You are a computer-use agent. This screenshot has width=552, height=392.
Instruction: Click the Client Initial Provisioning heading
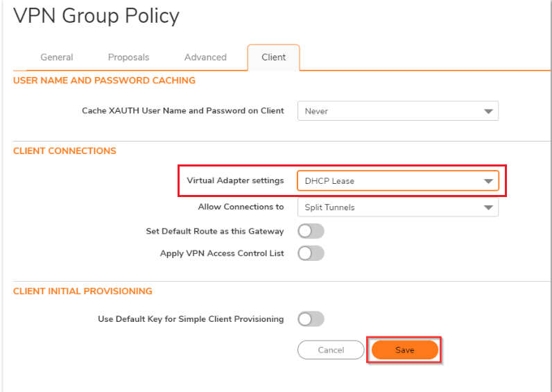pyautogui.click(x=83, y=291)
